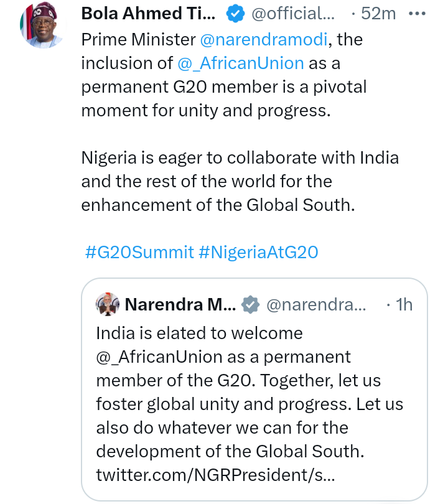Select the #NigeriaAtG20 hashtag

tap(258, 252)
